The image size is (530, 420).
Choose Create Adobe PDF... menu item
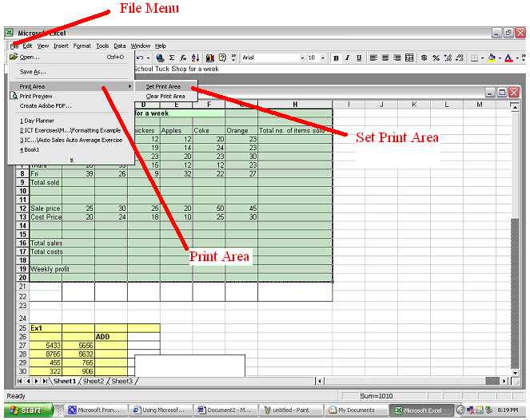pyautogui.click(x=71, y=106)
